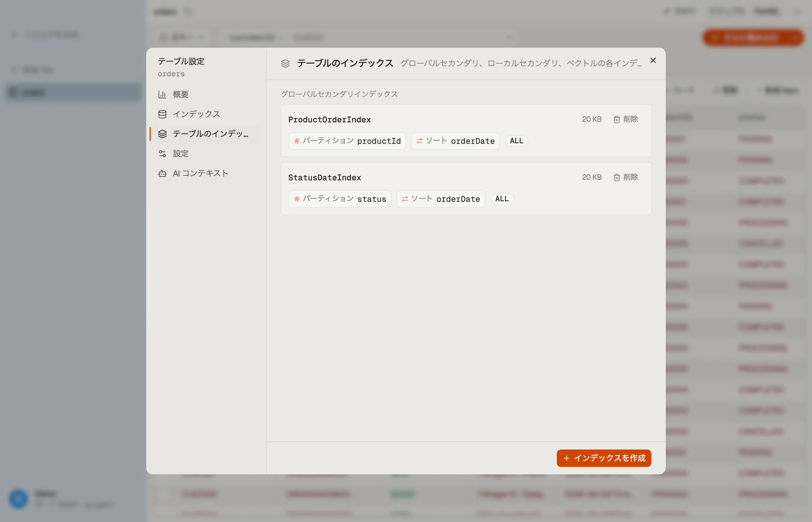The image size is (812, 522).
Task: Click the sort arrows icon in ProductOrderIndex
Action: [419, 141]
